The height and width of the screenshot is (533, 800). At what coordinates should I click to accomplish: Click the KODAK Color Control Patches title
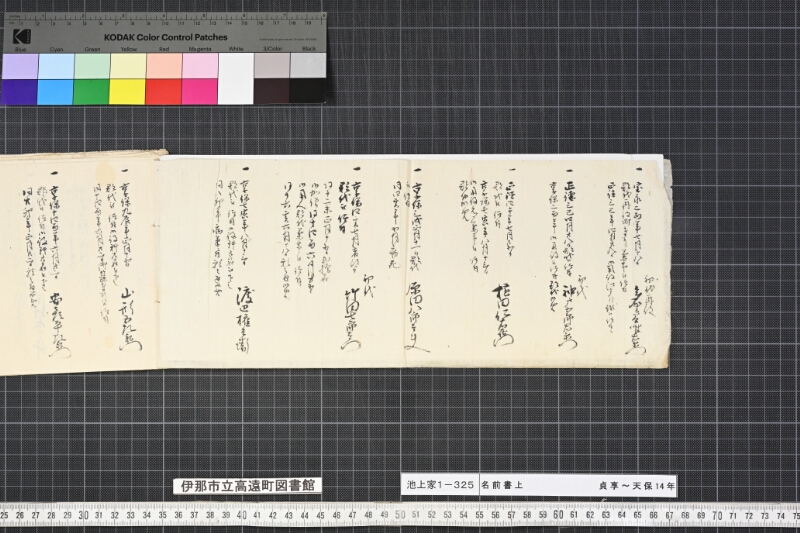[x=165, y=37]
